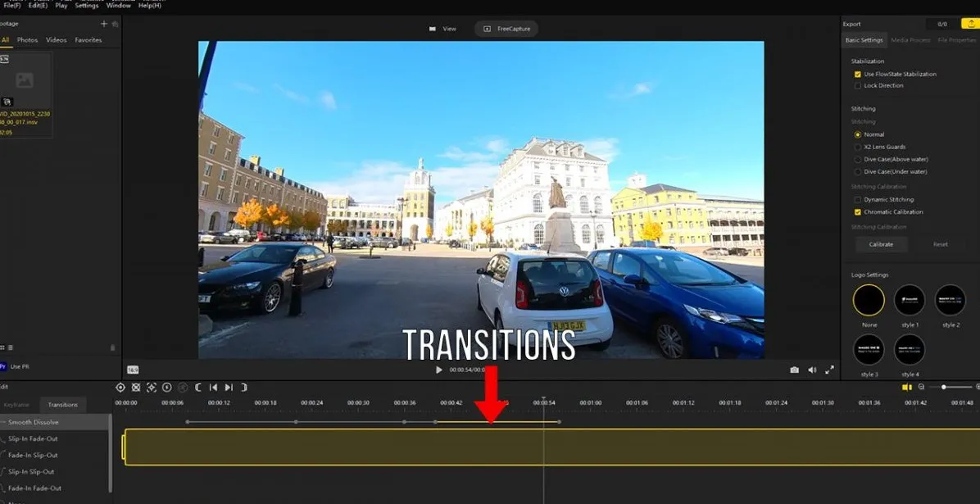Screen dimensions: 980x504
Task: Click the add footage plus icon
Action: [104, 25]
